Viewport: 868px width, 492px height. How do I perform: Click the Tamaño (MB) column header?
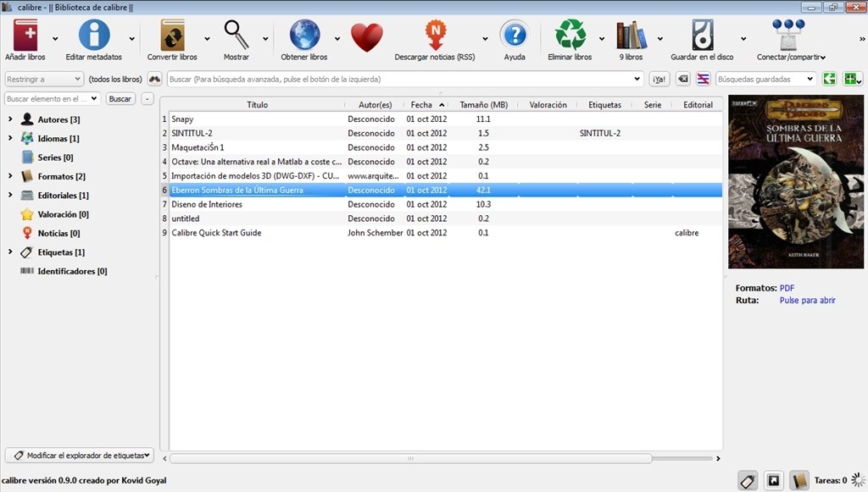[x=483, y=105]
